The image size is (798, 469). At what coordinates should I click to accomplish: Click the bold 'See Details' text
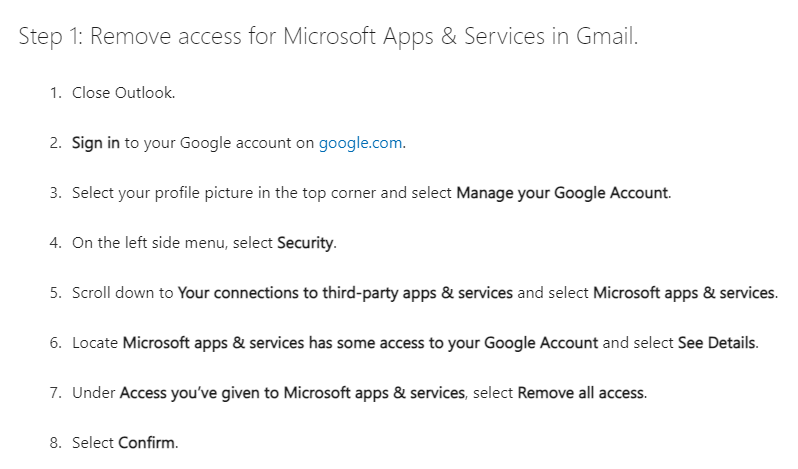717,343
